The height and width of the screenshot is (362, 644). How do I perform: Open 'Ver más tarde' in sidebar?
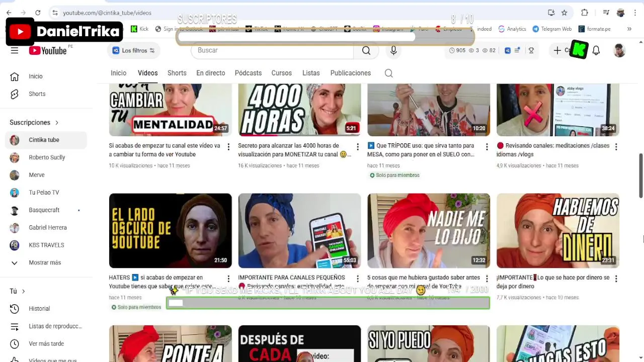pos(45,344)
